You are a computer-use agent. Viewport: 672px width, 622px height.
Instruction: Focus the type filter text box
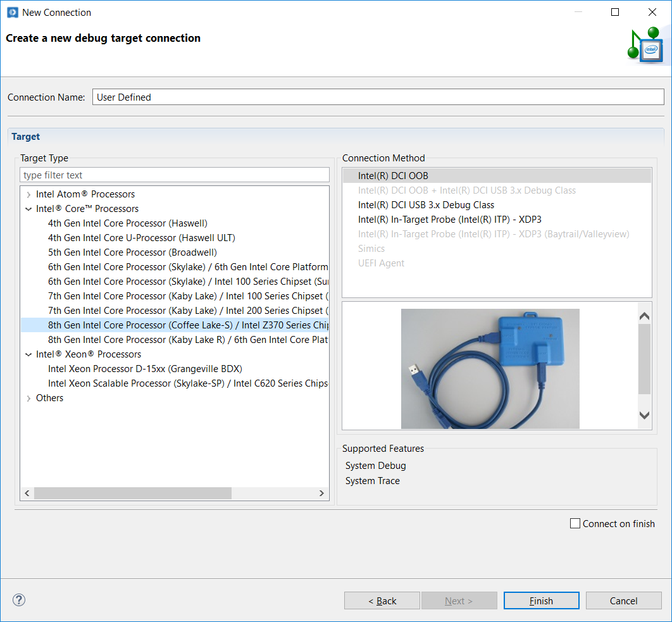175,175
